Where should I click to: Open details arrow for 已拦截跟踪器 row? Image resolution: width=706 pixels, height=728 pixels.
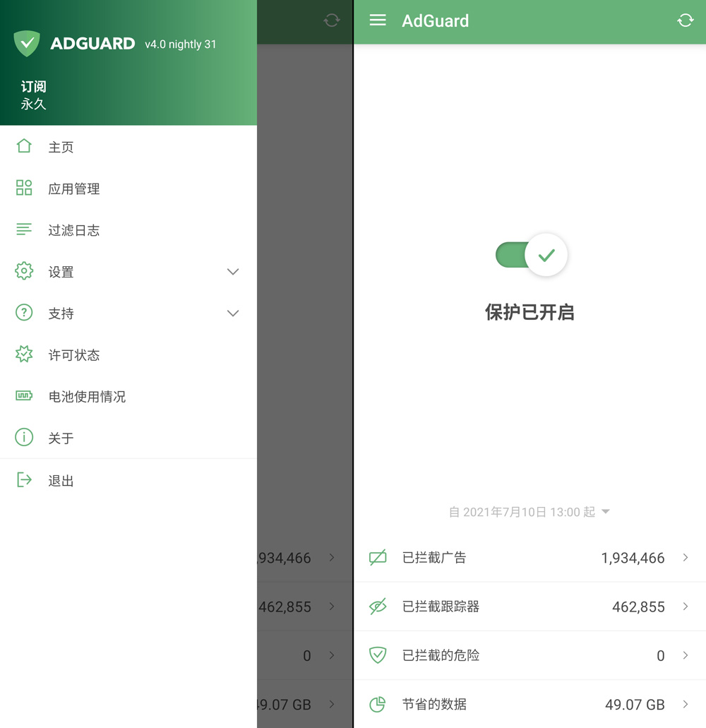tap(686, 607)
